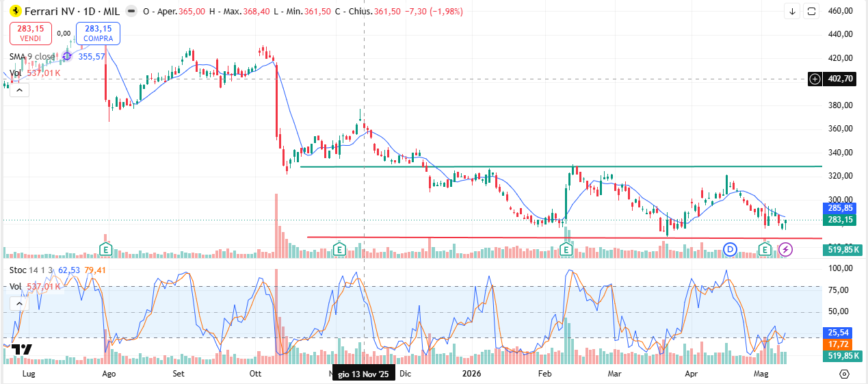The image size is (868, 384).
Task: Click the square corner-bracket icon in the chart's top-right corner
Action: (x=811, y=11)
